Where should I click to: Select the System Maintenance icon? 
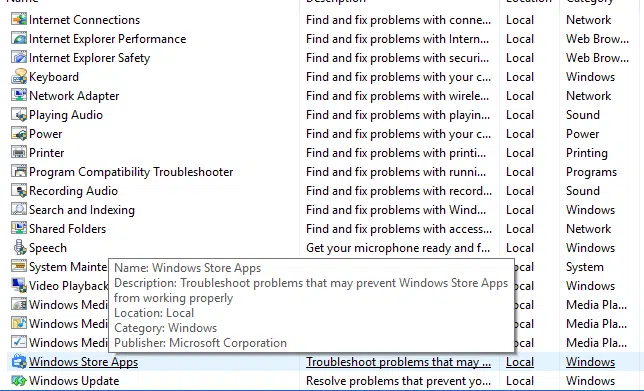pos(19,266)
